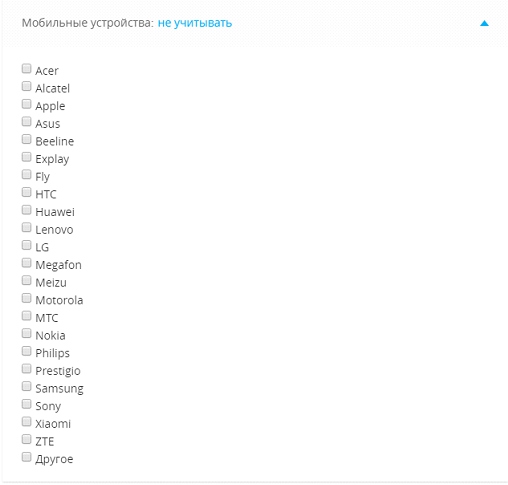
Task: Tick the Alcatel checkbox
Action: click(x=26, y=86)
